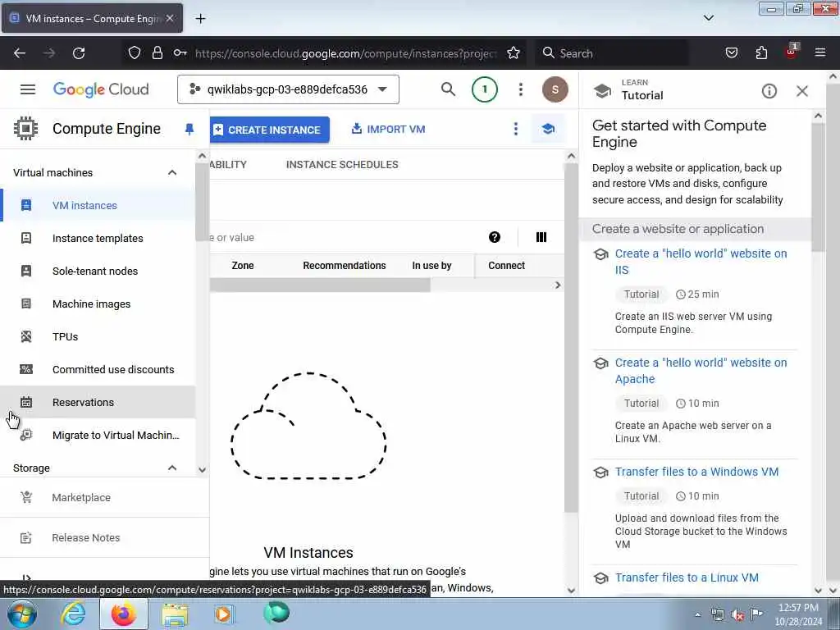Image resolution: width=840 pixels, height=630 pixels.
Task: Open the console three-dot settings menu
Action: click(520, 89)
